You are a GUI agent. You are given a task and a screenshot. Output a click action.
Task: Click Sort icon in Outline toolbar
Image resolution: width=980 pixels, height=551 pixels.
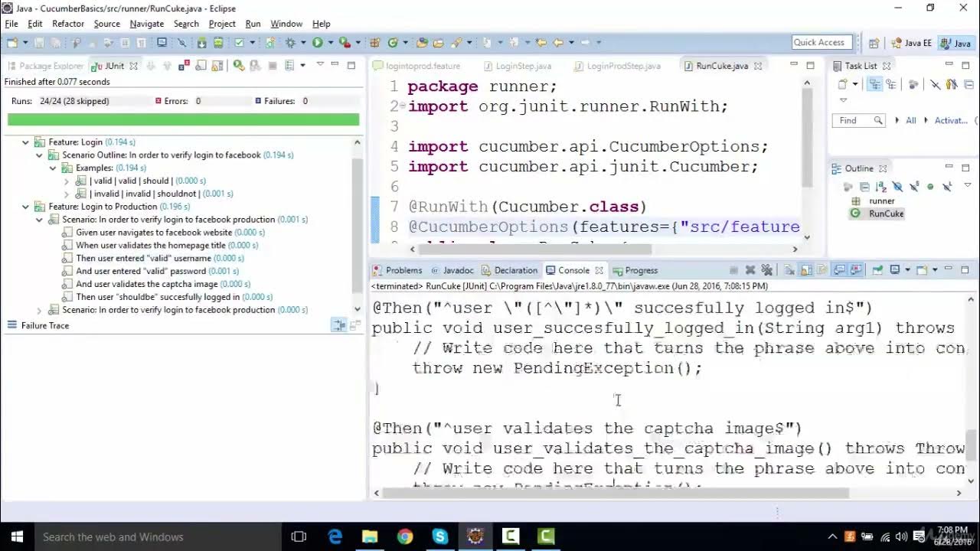[881, 187]
